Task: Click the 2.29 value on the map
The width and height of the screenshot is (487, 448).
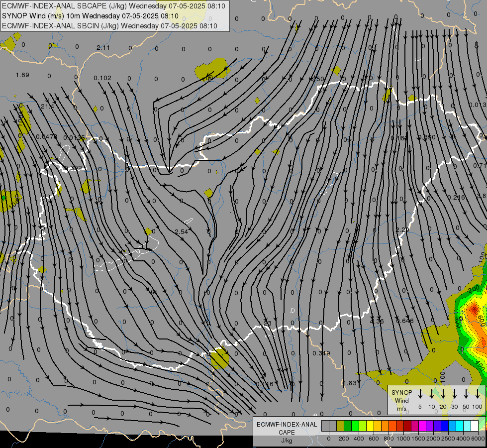Action: coord(402,230)
